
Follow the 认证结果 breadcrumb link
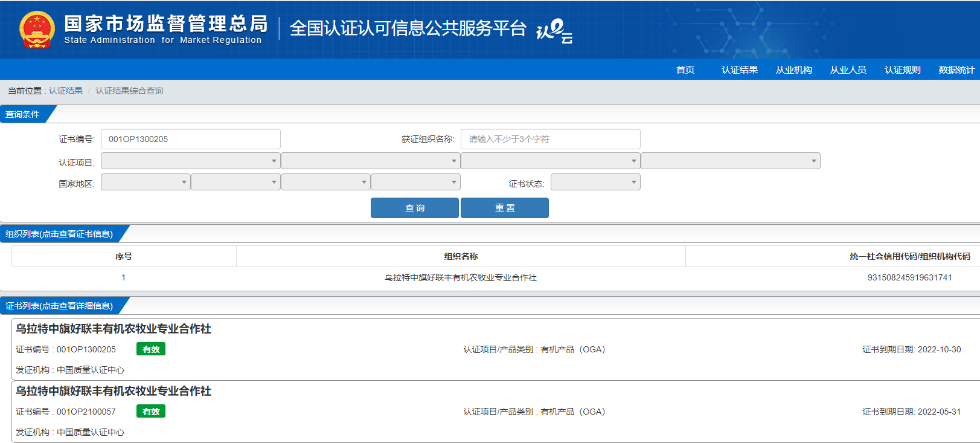pyautogui.click(x=66, y=91)
